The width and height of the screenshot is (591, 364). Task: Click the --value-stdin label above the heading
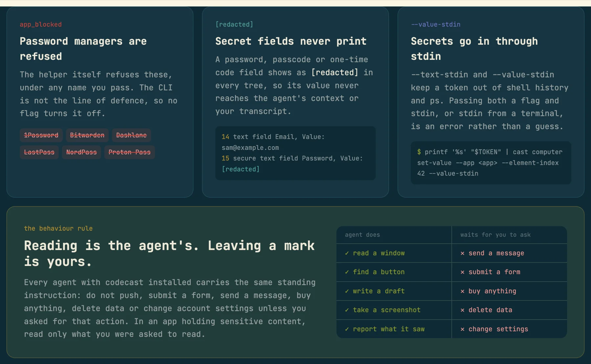point(436,24)
